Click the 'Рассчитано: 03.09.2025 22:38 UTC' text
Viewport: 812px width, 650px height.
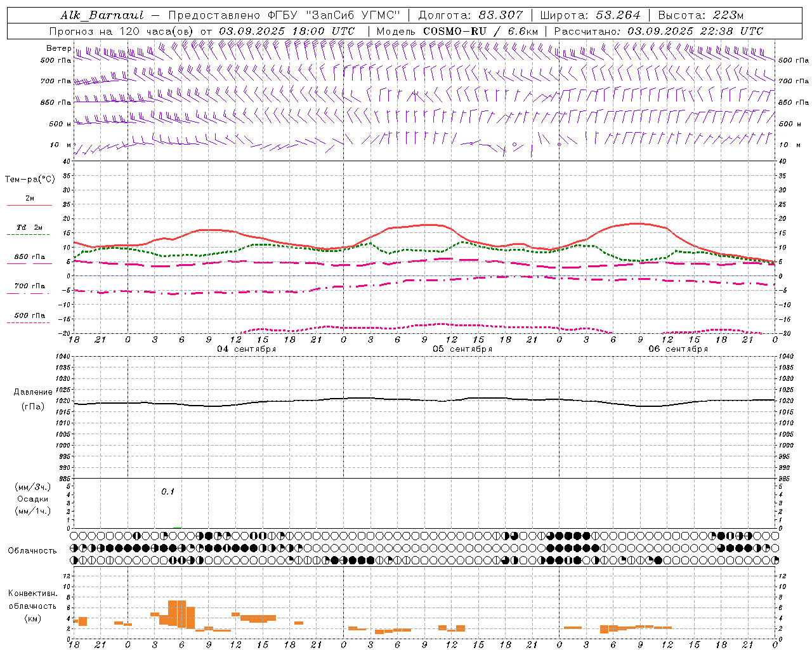pos(658,31)
